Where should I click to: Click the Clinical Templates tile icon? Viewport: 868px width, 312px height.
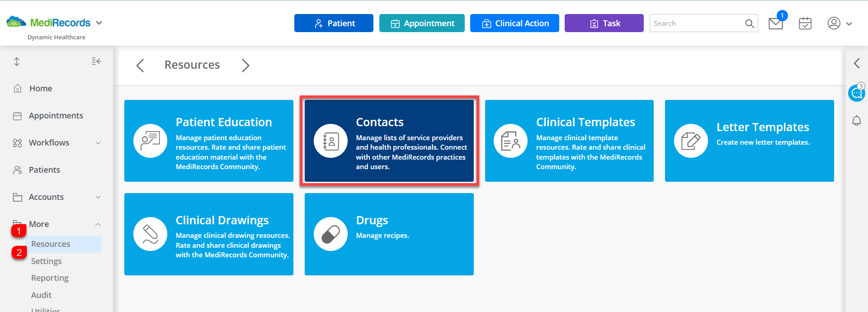(511, 141)
